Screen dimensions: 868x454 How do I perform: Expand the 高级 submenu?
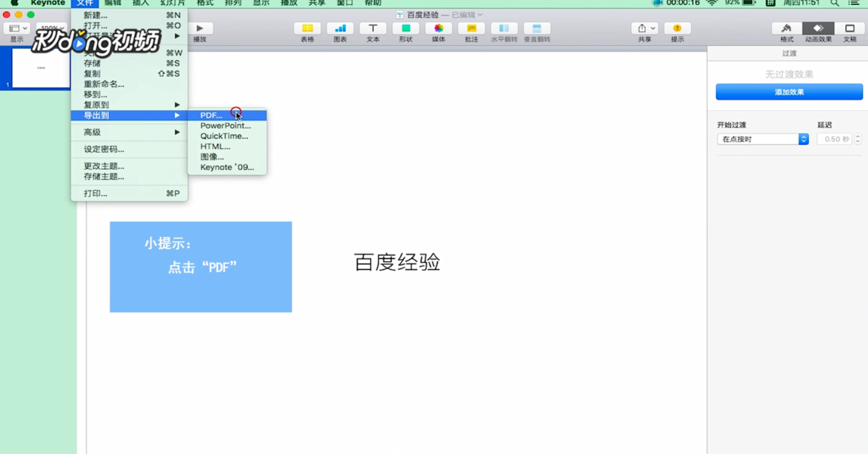129,132
